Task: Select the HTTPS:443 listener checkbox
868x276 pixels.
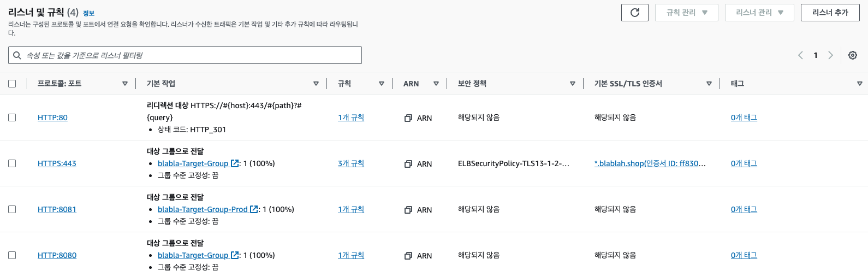Action: pyautogui.click(x=12, y=163)
